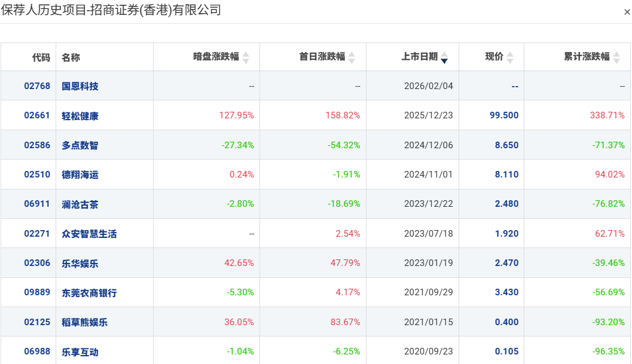Open 众安智慧生活 stock page
The image size is (632, 364).
pyautogui.click(x=89, y=234)
